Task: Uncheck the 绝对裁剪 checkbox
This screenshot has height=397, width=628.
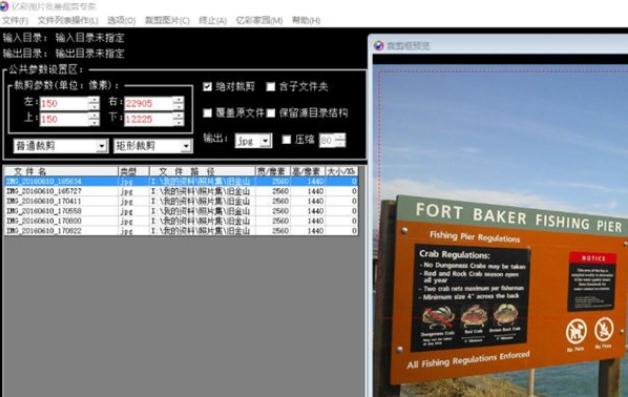Action: coord(207,87)
